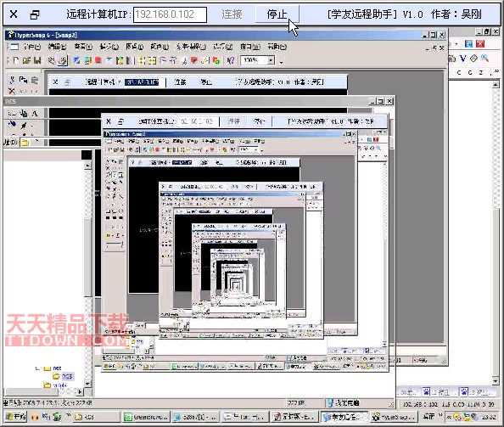
Task: Click the New document icon in HyperSnap toolbar
Action: [16, 60]
